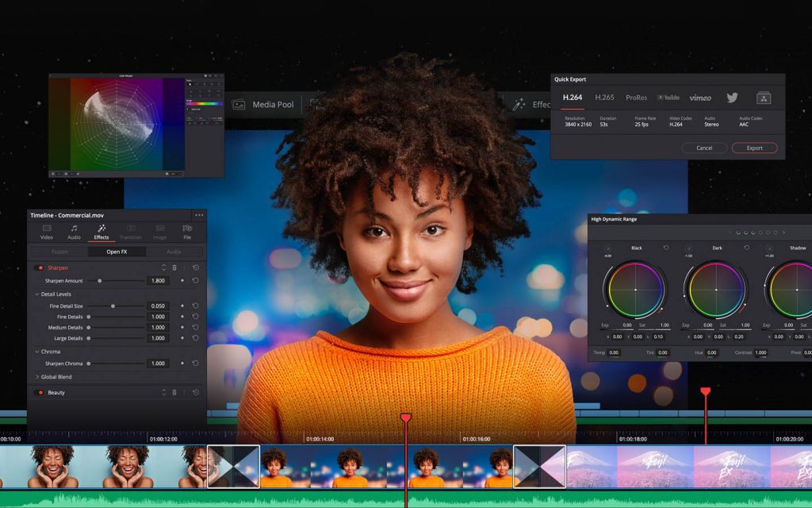This screenshot has height=508, width=812.
Task: Click the Fine Detail Size value field 0.050
Action: pyautogui.click(x=159, y=306)
